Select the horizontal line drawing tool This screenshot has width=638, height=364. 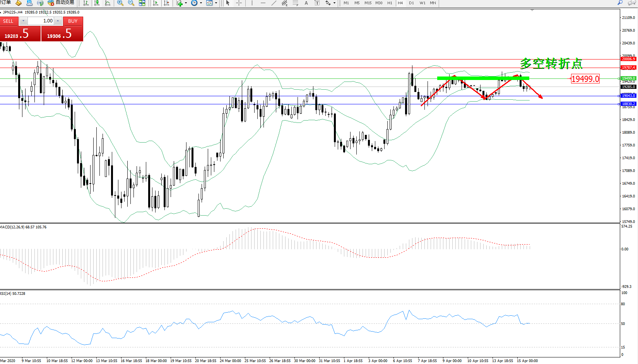[263, 3]
